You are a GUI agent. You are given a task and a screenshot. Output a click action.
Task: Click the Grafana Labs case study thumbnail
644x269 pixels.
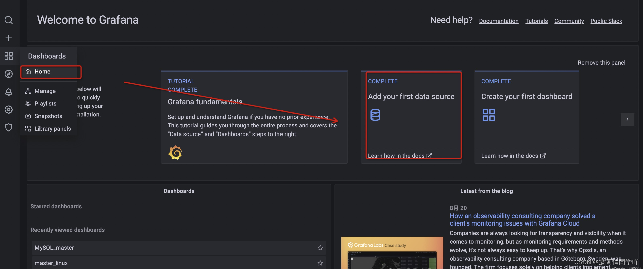[392, 253]
